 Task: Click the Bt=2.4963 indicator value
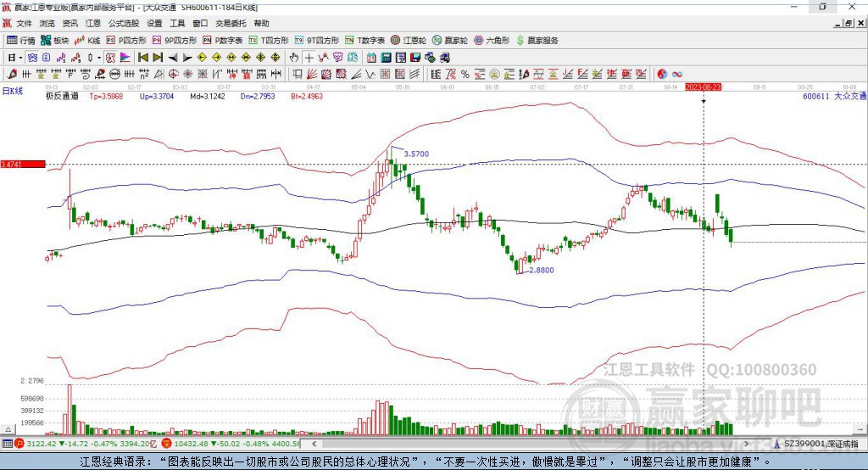(x=307, y=96)
